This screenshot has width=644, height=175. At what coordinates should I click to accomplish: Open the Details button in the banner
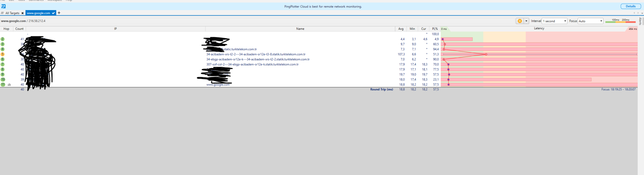pos(630,6)
